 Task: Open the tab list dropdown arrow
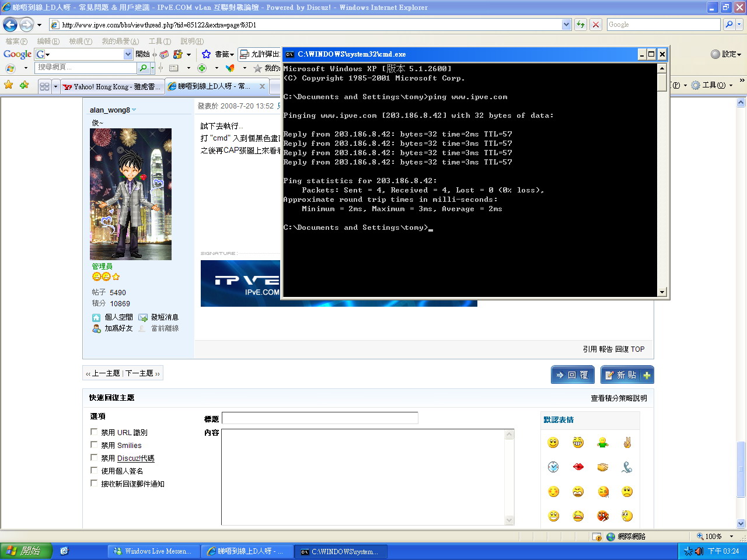click(x=55, y=86)
